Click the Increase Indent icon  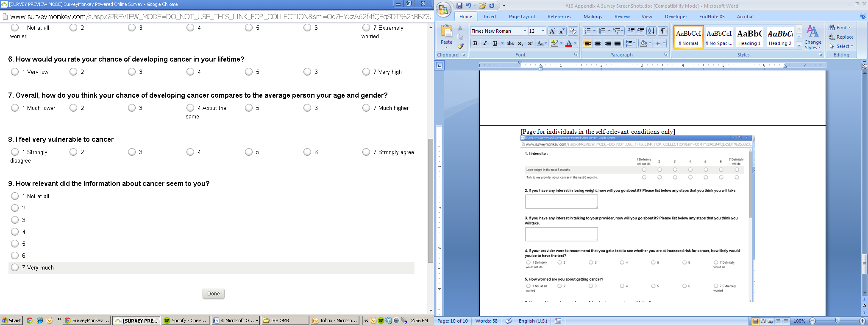coord(641,31)
